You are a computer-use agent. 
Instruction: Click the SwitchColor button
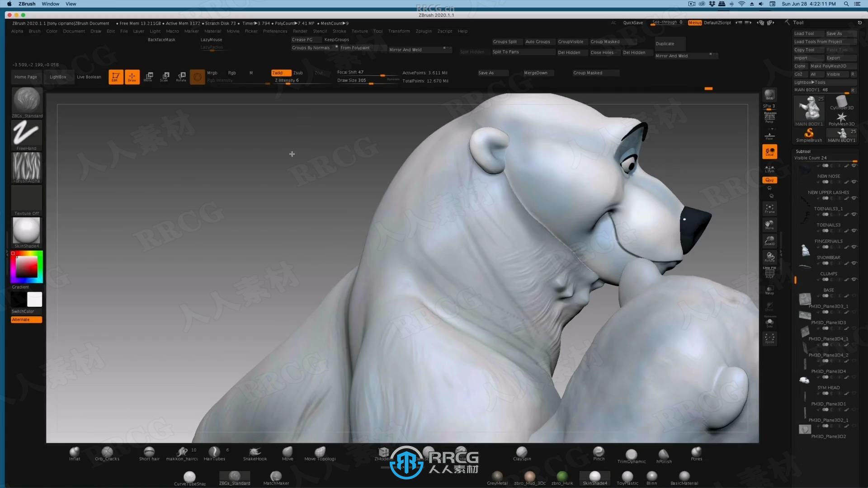point(27,311)
